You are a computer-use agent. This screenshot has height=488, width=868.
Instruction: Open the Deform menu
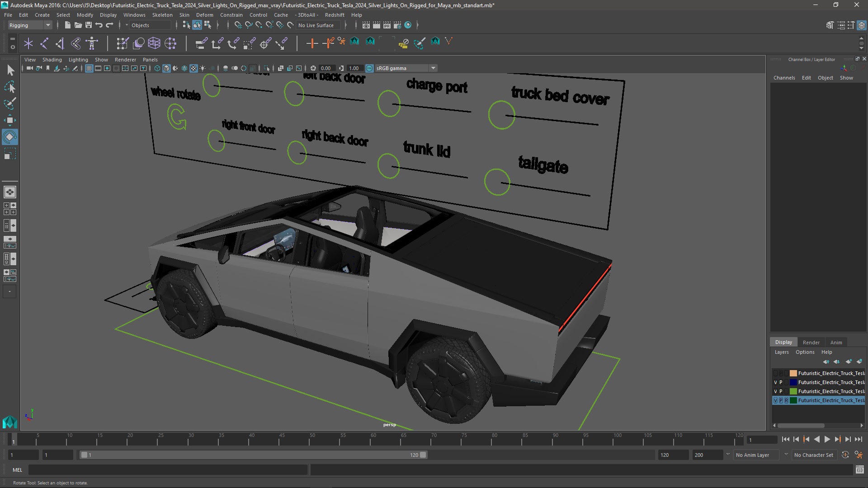click(x=204, y=15)
